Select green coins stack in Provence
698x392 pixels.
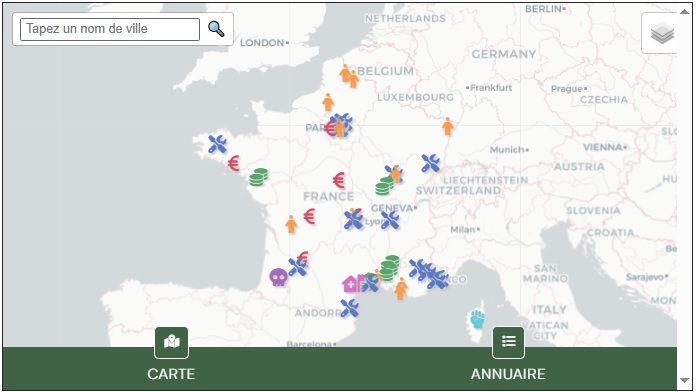389,267
